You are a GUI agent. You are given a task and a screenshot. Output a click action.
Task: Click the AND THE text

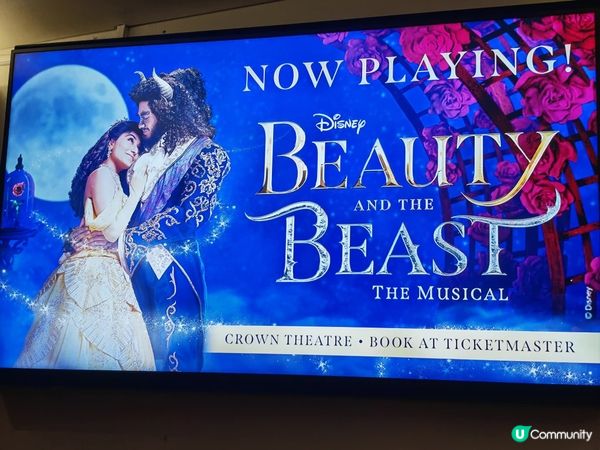coord(393,205)
